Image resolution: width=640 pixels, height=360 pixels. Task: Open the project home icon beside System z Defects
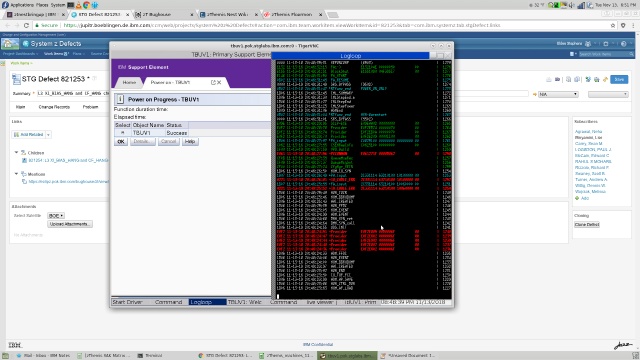coord(10,43)
